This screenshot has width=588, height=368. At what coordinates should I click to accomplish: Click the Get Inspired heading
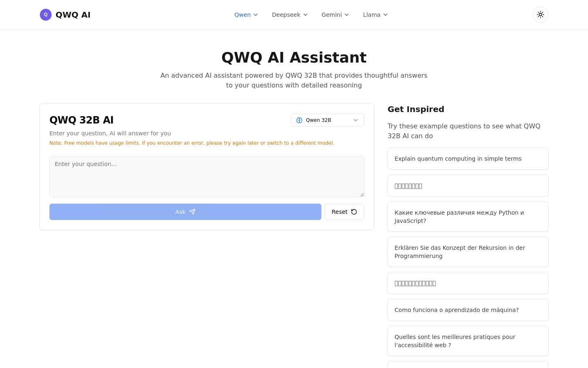coord(416,109)
